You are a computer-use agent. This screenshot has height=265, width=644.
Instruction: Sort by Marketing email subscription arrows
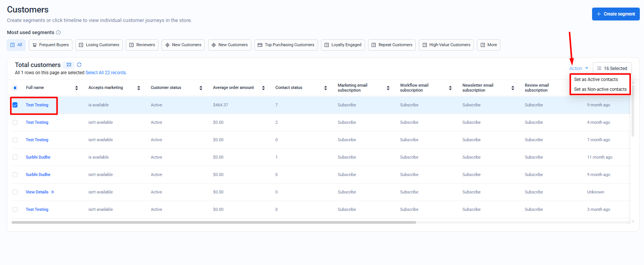388,88
